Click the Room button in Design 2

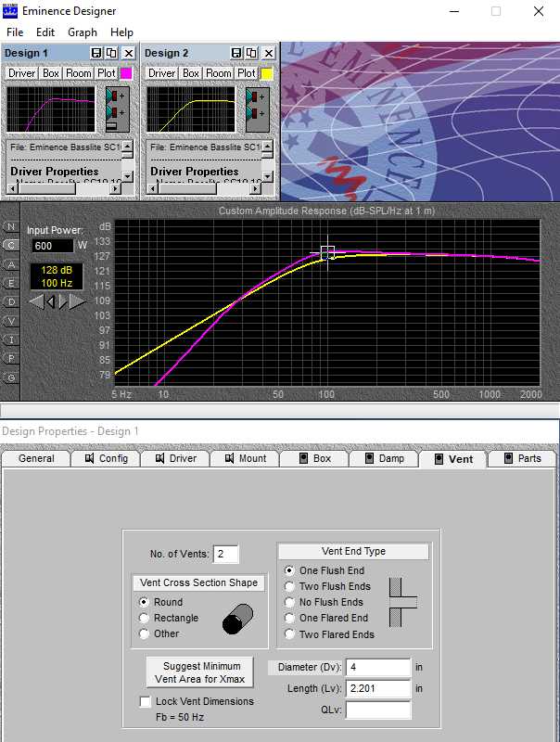[x=219, y=73]
